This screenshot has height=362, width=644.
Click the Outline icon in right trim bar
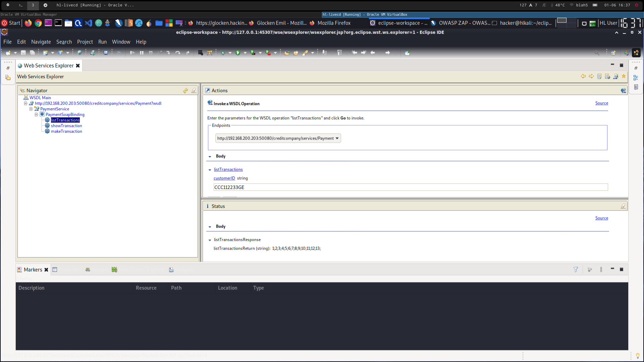636,78
